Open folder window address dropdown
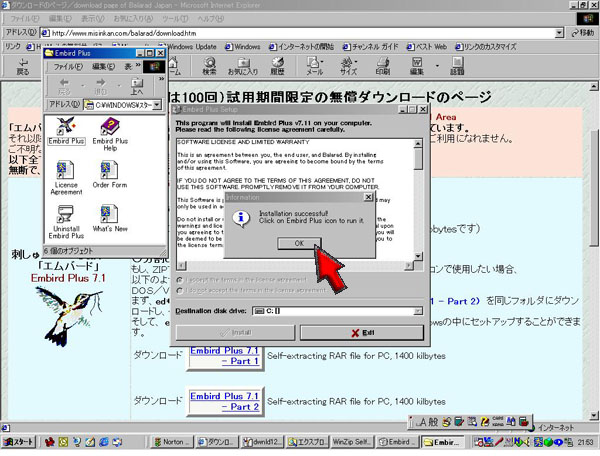This screenshot has height=456, width=600. click(157, 104)
